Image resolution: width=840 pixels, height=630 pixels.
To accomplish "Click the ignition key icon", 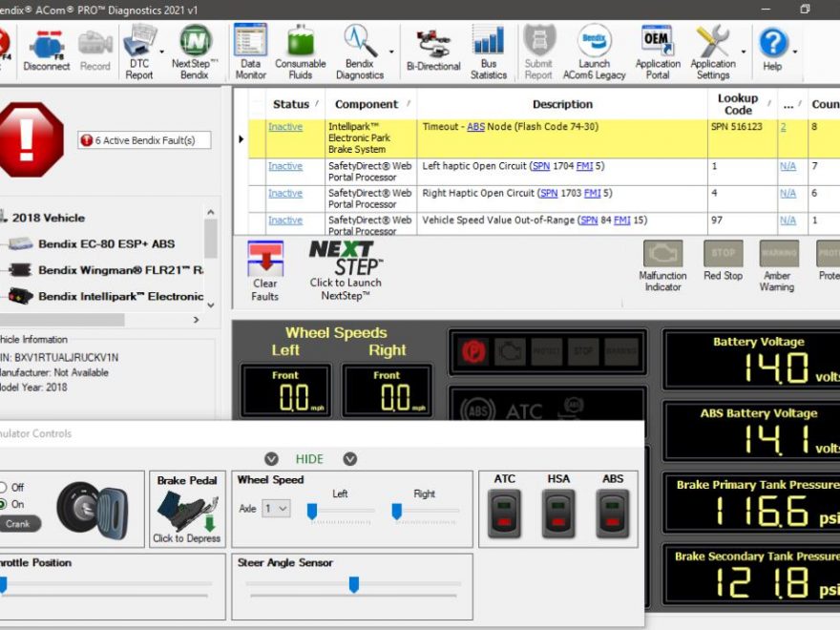I will point(93,510).
